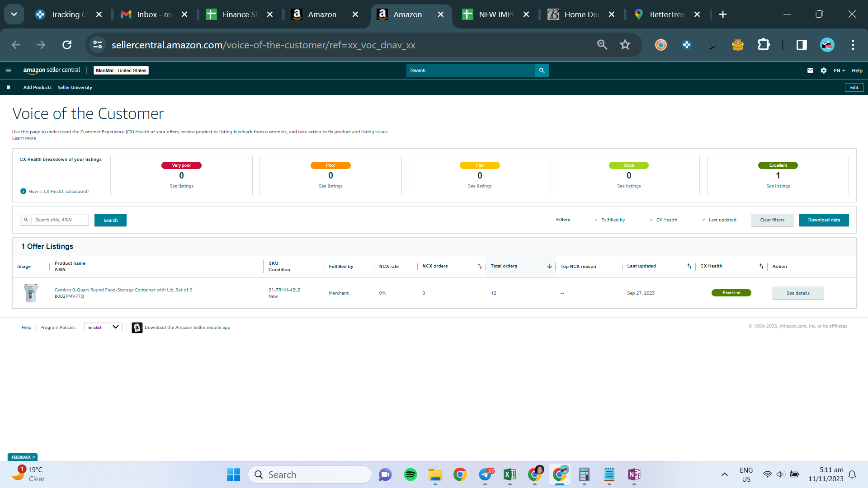Image resolution: width=868 pixels, height=488 pixels.
Task: View site information icon in address bar
Action: [98, 45]
